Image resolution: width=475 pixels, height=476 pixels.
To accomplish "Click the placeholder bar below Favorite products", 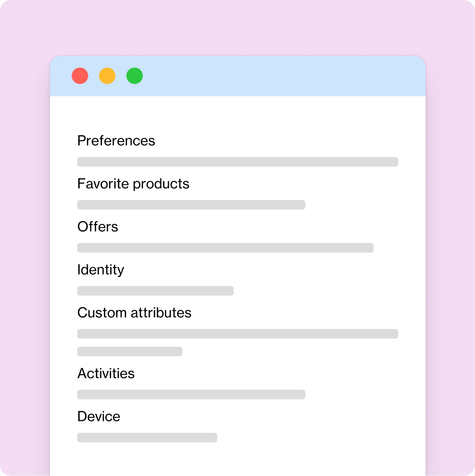I will click(191, 205).
